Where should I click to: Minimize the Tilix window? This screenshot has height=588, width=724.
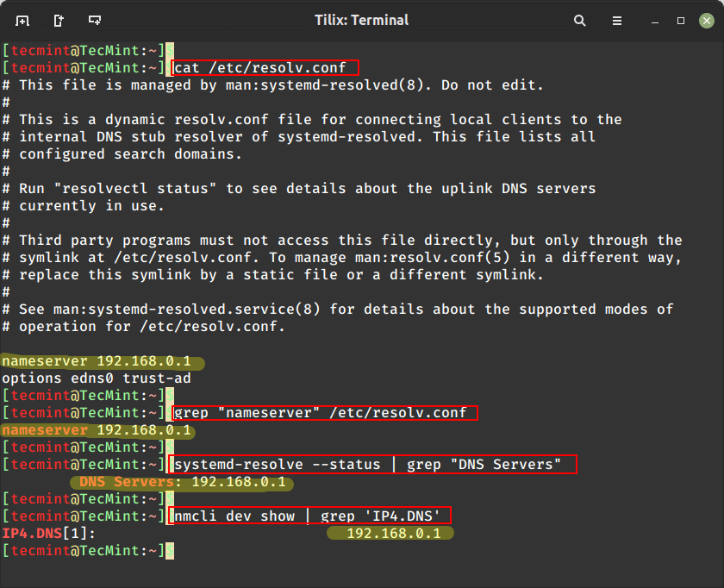(656, 20)
